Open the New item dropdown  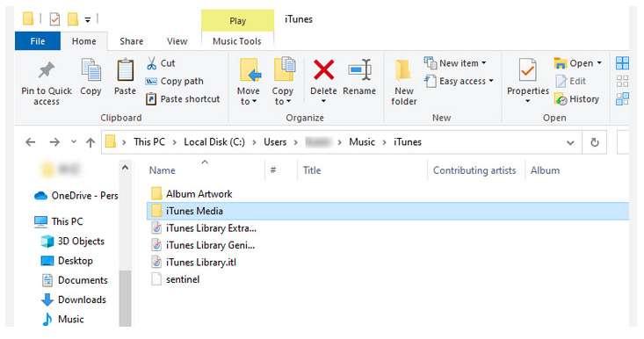[455, 63]
